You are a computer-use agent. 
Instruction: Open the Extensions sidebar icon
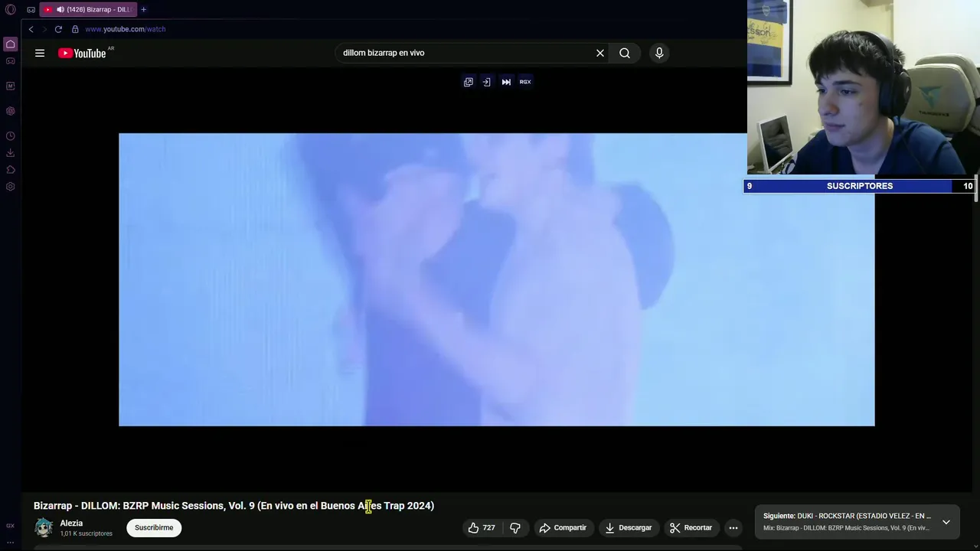click(x=10, y=170)
